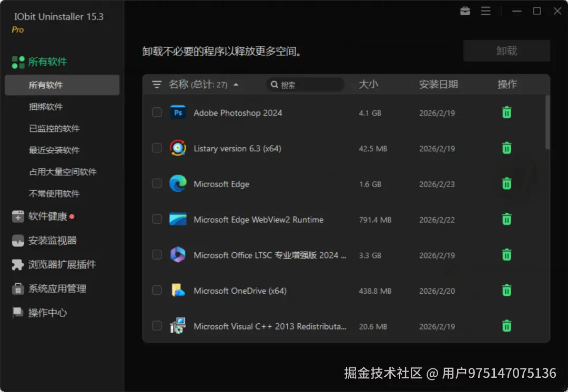568x392 pixels.
Task: Click the trash icon for Visual C++ 2013
Action: pyautogui.click(x=506, y=326)
